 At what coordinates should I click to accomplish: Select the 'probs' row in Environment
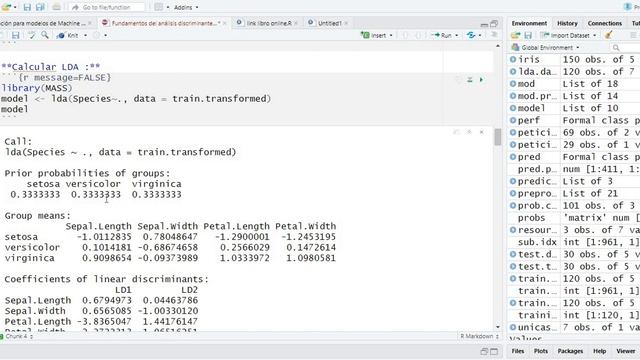[574, 218]
